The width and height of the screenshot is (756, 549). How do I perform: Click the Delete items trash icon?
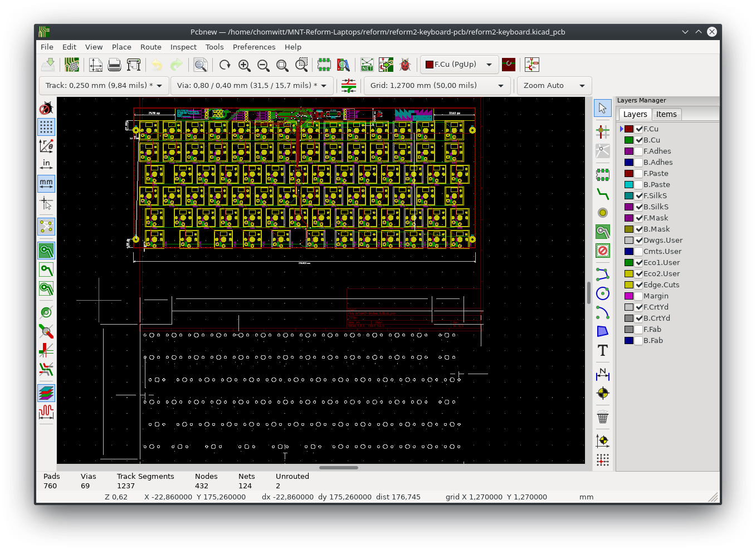click(x=602, y=417)
